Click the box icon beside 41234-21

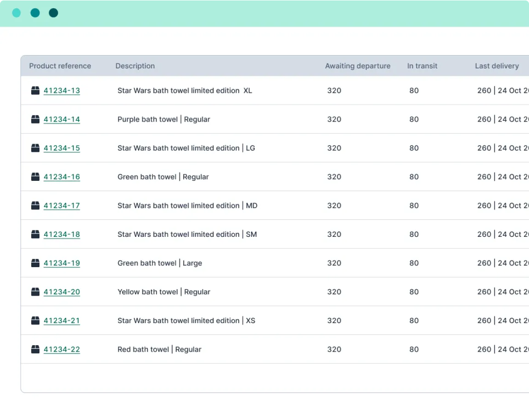(x=35, y=320)
